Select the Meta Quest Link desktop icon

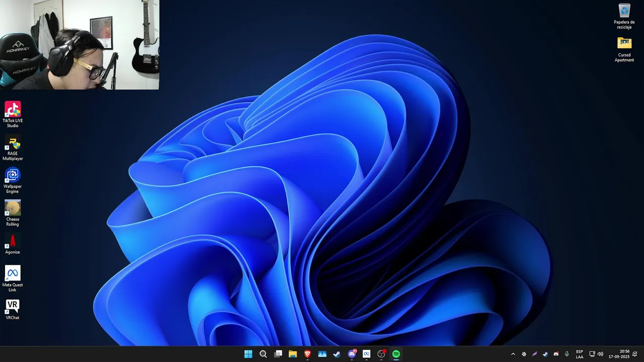pos(13,279)
